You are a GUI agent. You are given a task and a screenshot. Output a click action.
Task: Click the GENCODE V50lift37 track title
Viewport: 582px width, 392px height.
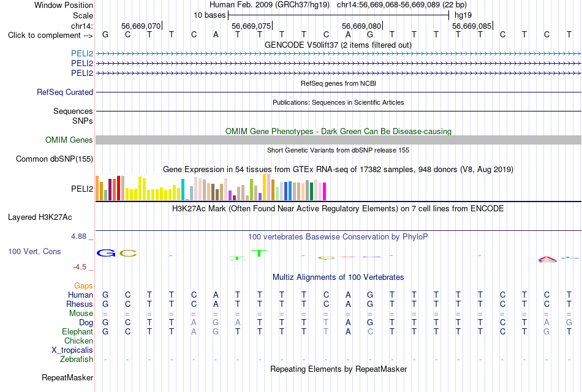click(x=338, y=45)
